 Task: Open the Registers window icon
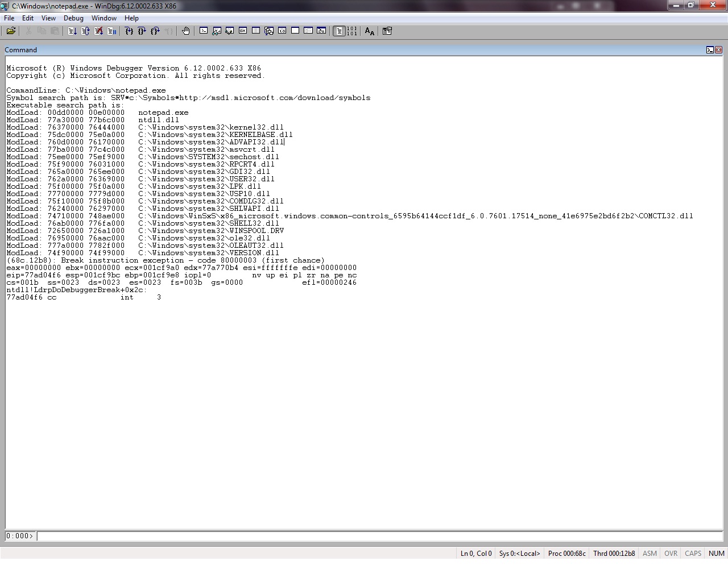tap(243, 31)
